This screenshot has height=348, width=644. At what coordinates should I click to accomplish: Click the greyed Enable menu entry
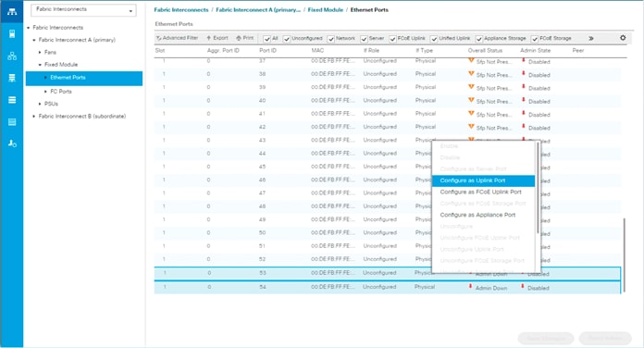coord(483,146)
